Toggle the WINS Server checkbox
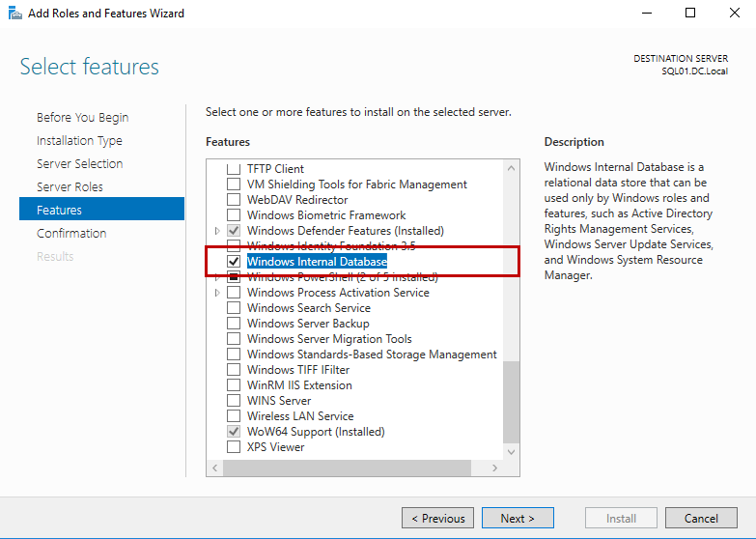 [233, 401]
